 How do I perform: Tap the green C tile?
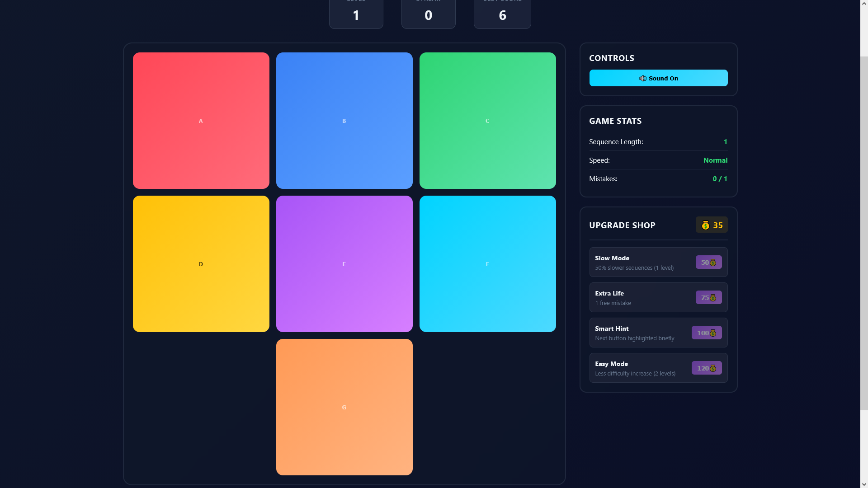pos(487,121)
